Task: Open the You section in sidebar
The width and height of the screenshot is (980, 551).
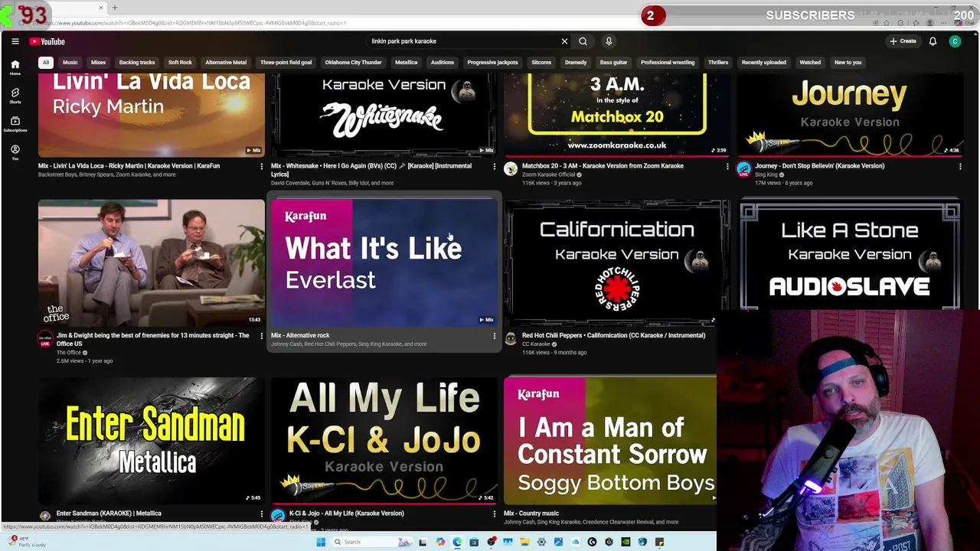Action: point(15,152)
